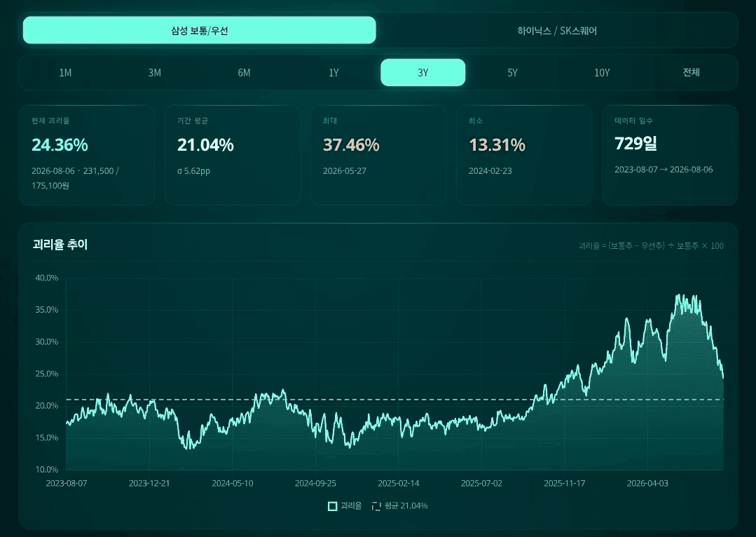This screenshot has width=756, height=537.
Task: Click the 2025-02-14 x-axis label
Action: [399, 484]
